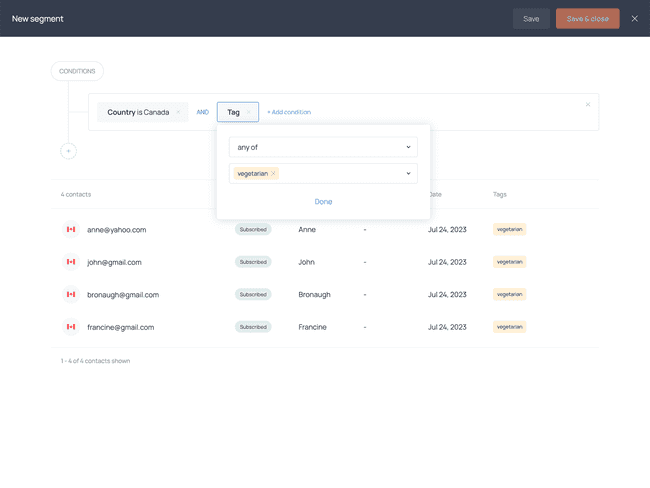Click Subscribed badge for Bronaugh

(x=253, y=294)
